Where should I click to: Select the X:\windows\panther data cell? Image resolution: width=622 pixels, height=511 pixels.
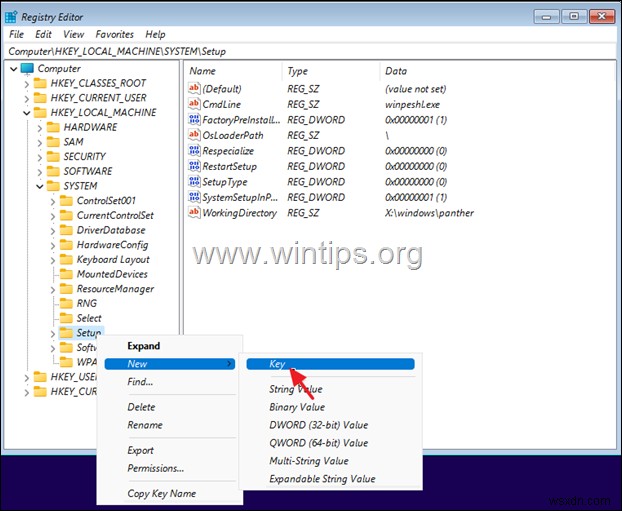click(x=429, y=213)
